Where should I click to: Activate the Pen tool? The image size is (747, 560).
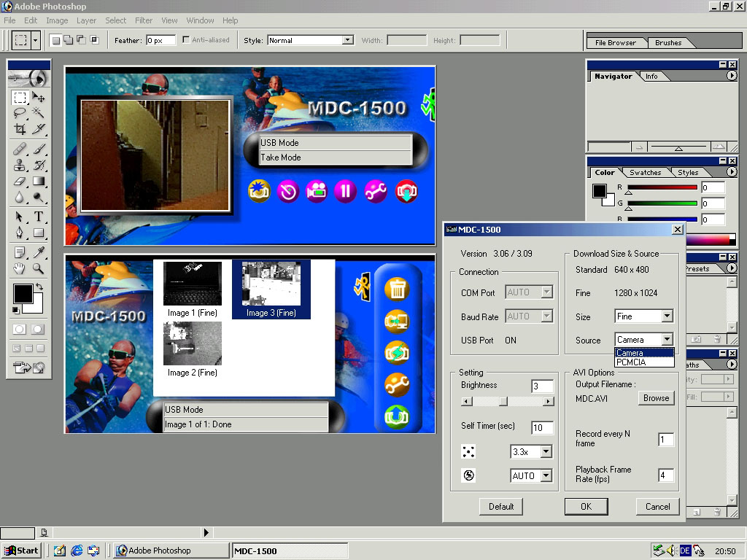(20, 233)
